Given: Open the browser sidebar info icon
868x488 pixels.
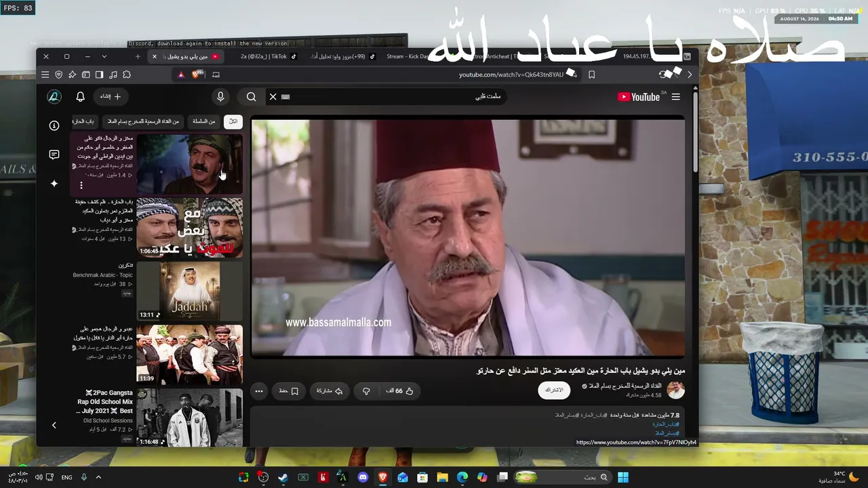Looking at the screenshot, I should tap(54, 125).
